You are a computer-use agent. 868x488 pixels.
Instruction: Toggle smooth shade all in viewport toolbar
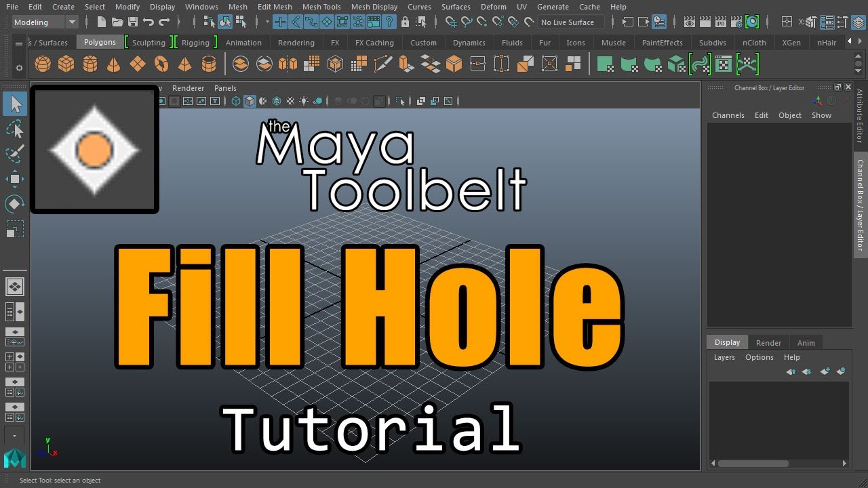250,102
